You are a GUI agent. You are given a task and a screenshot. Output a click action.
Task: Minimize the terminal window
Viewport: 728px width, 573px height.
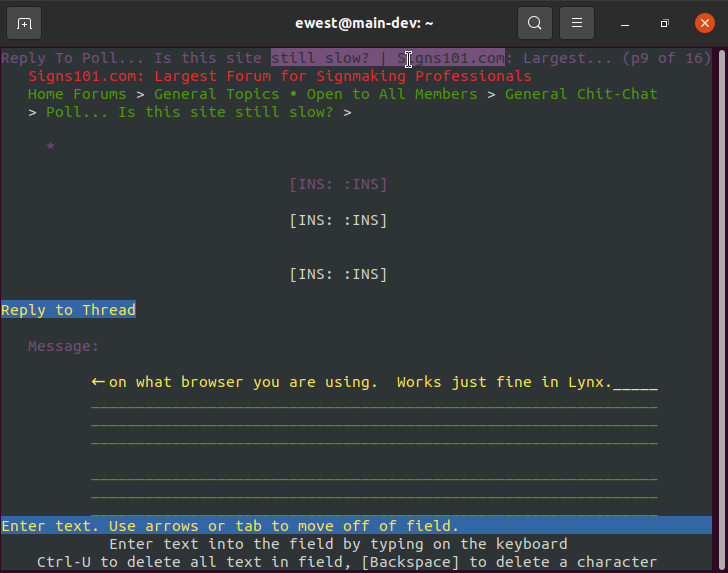(x=625, y=24)
